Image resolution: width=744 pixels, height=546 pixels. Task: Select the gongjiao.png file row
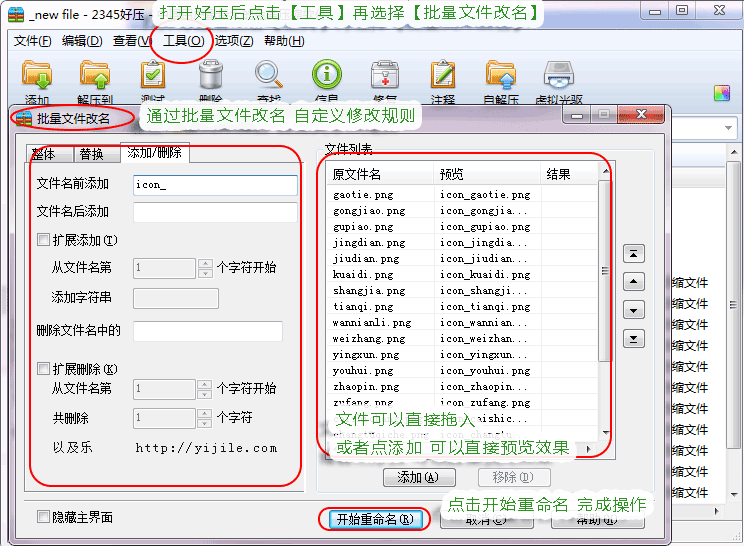462,211
